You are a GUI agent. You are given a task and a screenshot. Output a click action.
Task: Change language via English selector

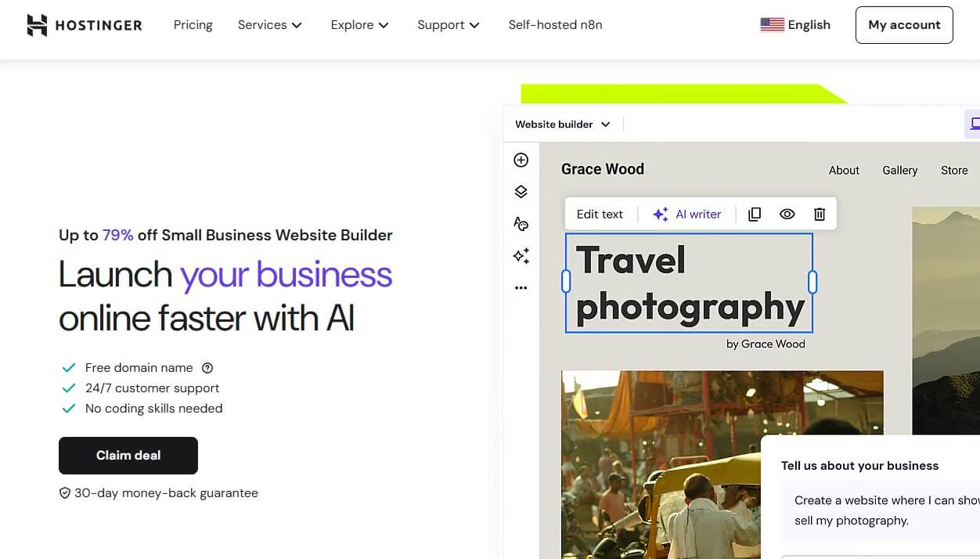[x=795, y=25]
